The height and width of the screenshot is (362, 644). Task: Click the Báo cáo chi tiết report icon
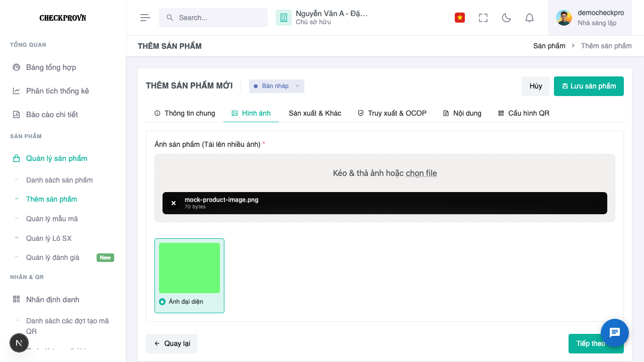tap(16, 115)
